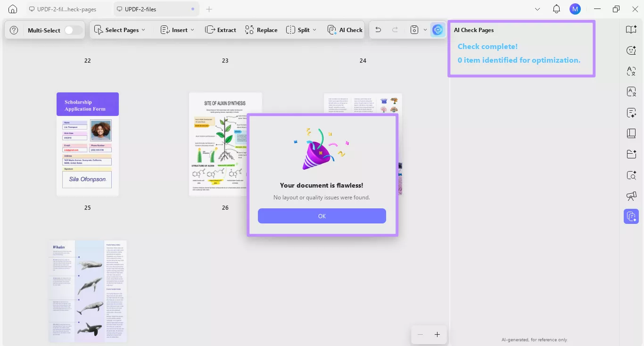This screenshot has width=644, height=346.
Task: Click the Redo arrow icon
Action: (x=395, y=30)
